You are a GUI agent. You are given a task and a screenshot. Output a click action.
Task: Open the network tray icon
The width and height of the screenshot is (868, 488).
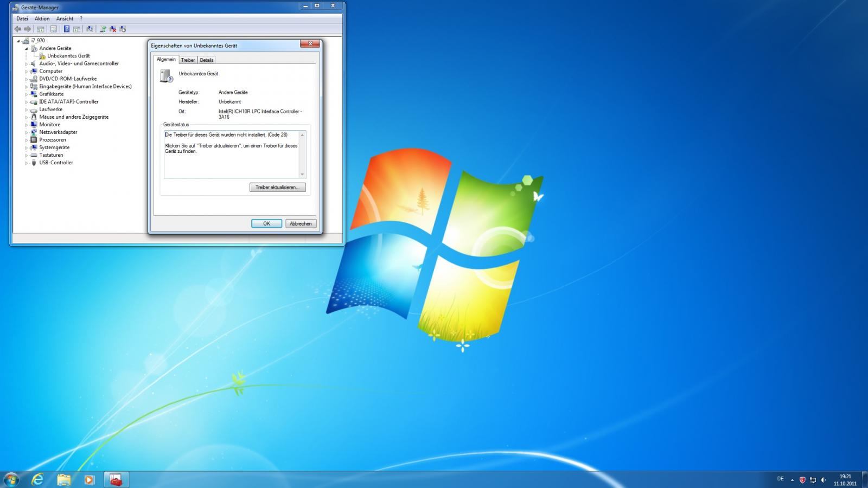click(813, 480)
